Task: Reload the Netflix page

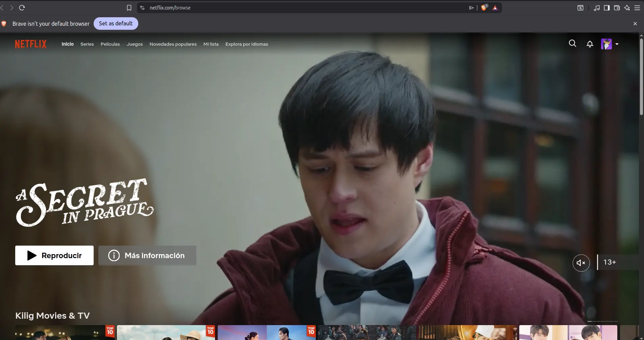Action: point(22,8)
